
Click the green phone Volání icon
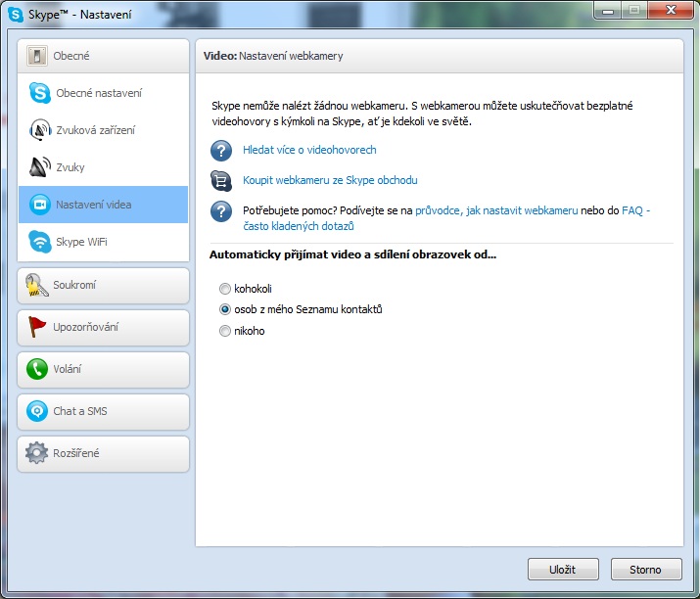tap(36, 369)
